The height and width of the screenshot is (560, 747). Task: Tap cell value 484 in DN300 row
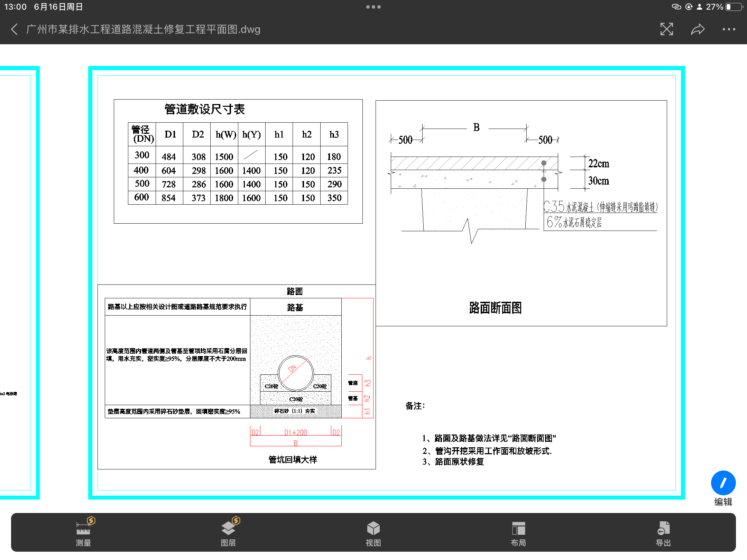[x=169, y=157]
